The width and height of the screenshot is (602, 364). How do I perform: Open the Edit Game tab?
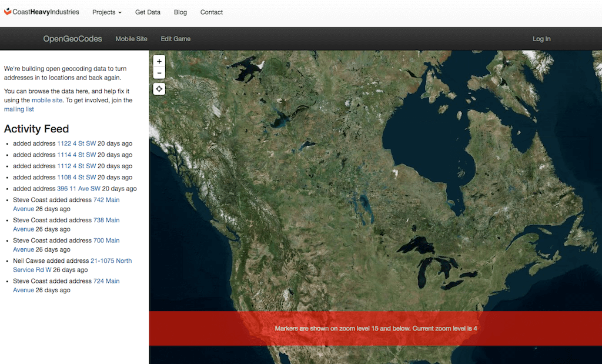(x=176, y=39)
